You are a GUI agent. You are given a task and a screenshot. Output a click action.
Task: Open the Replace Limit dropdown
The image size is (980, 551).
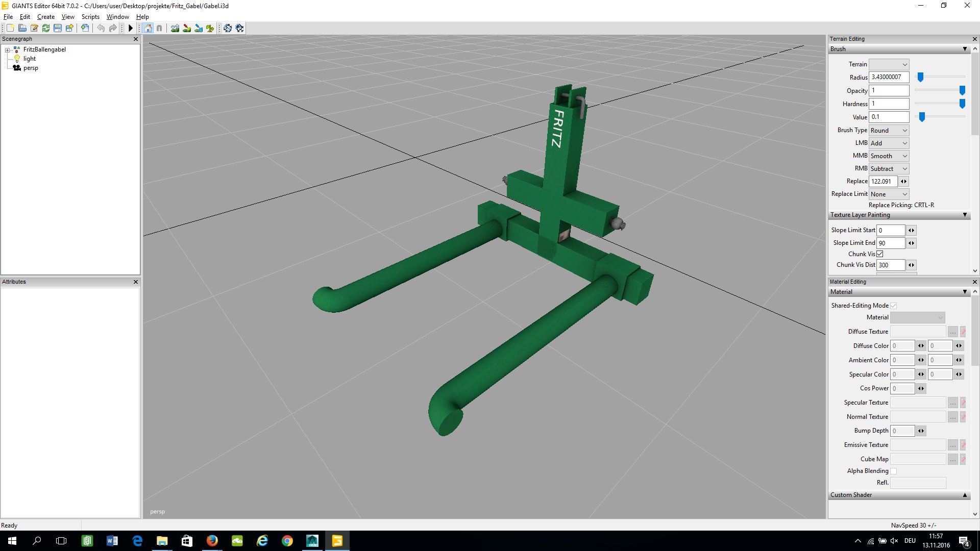pyautogui.click(x=889, y=194)
